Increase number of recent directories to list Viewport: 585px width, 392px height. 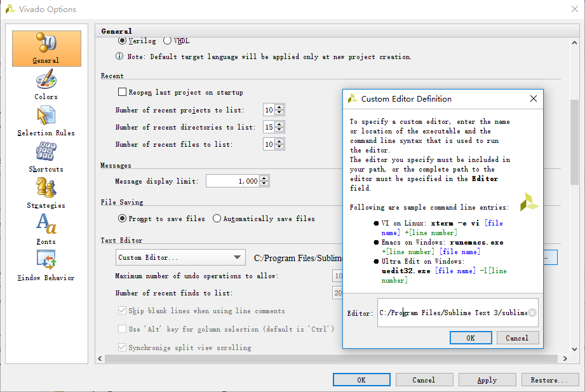(x=279, y=125)
